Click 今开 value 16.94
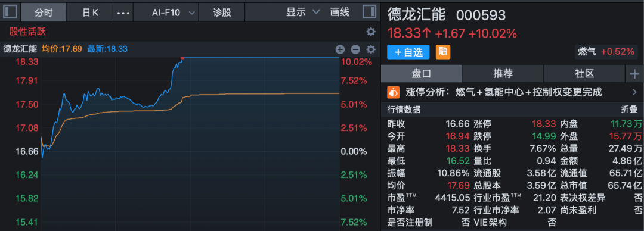The image size is (644, 231). coord(457,136)
